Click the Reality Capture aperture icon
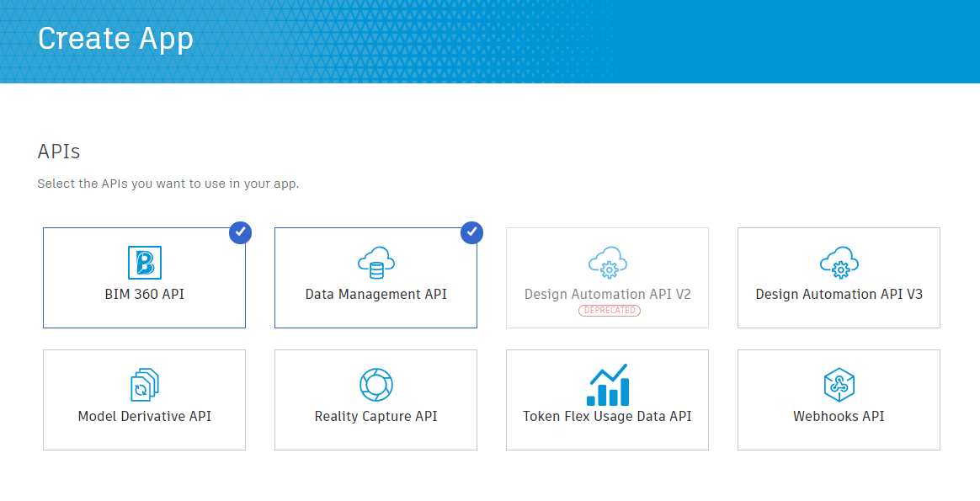This screenshot has height=501, width=980. click(x=375, y=384)
